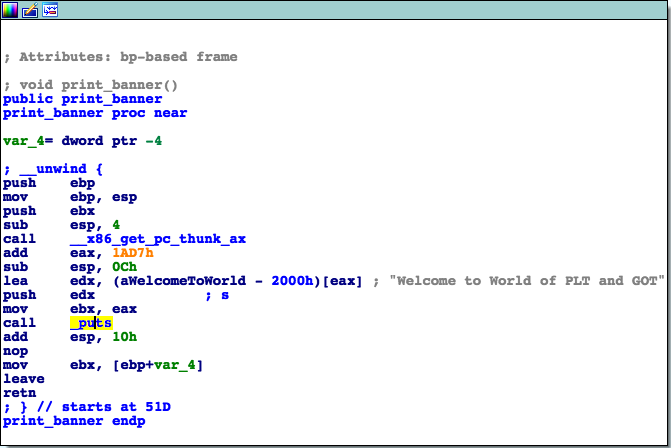
Task: Click the edit node pencil icon
Action: (x=30, y=10)
